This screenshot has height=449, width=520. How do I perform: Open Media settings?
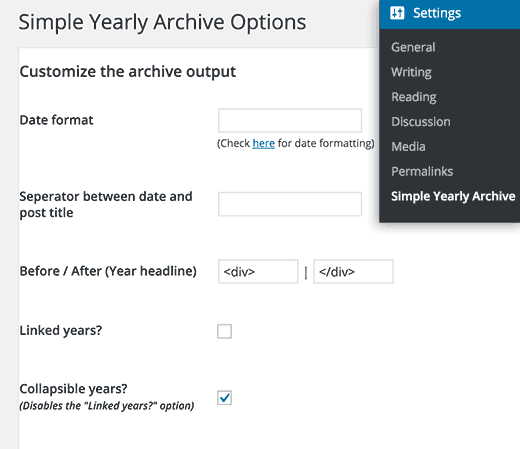pyautogui.click(x=408, y=147)
